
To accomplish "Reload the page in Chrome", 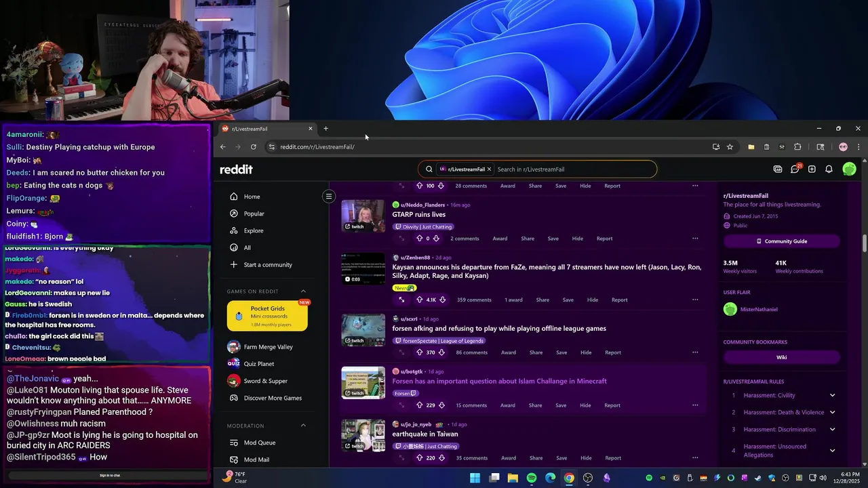I will (x=253, y=147).
